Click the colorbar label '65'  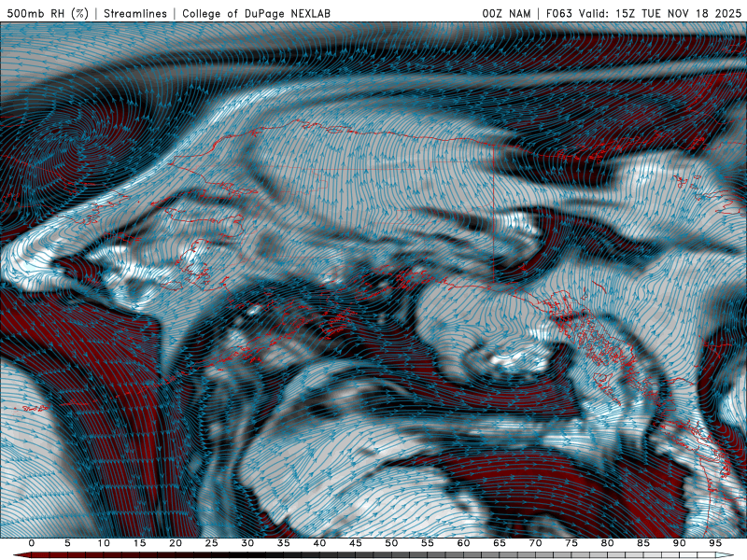tap(500, 543)
